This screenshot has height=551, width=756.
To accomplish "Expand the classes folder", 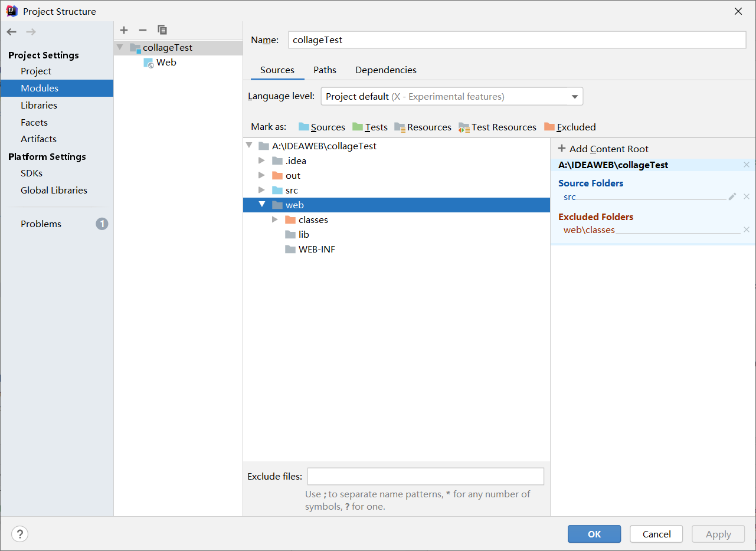I will click(274, 219).
